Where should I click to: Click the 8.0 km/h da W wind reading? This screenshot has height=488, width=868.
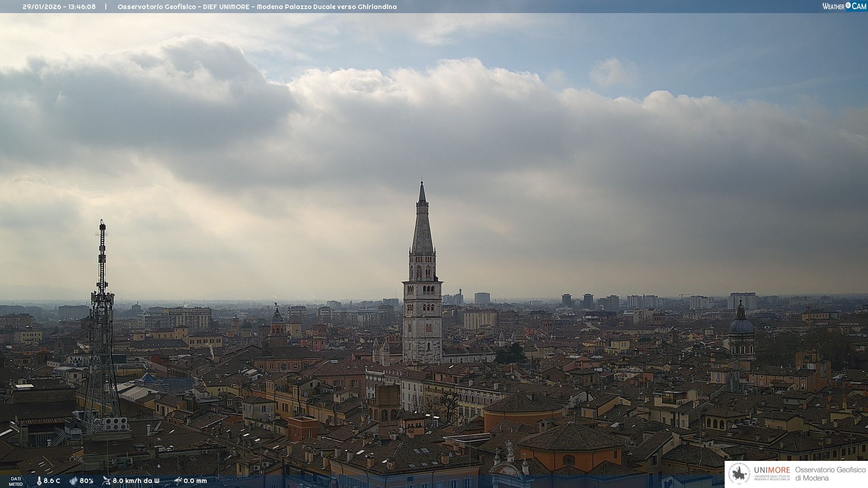point(136,481)
